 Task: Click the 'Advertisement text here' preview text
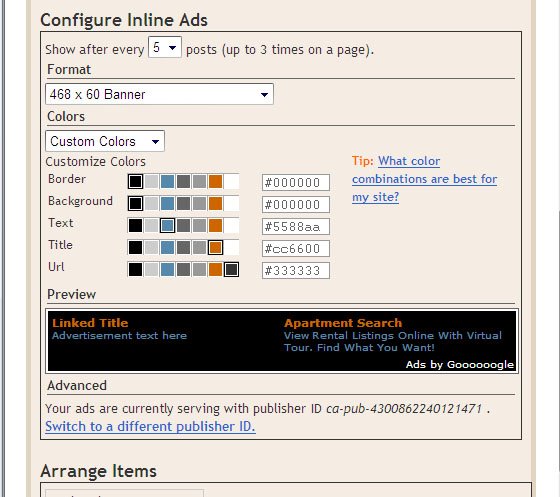click(x=119, y=336)
